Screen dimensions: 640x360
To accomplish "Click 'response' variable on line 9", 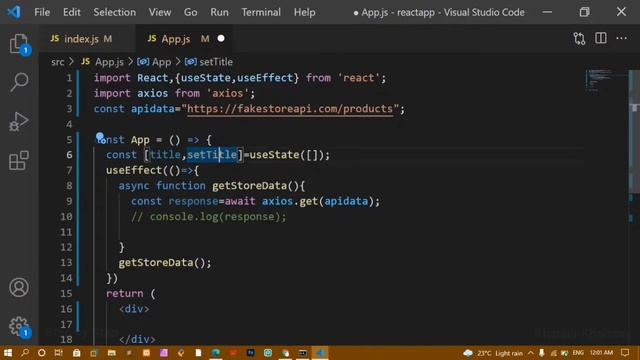I will [x=193, y=201].
